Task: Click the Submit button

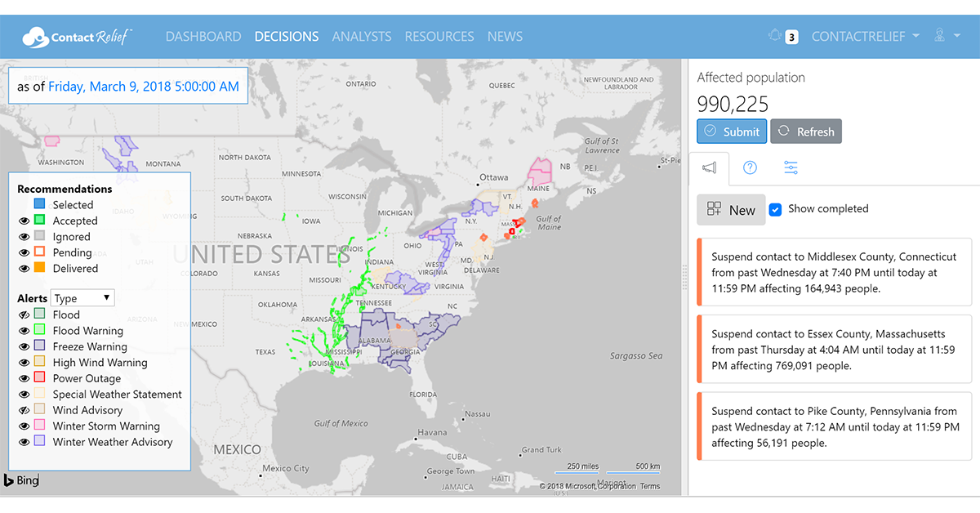Action: click(x=731, y=132)
